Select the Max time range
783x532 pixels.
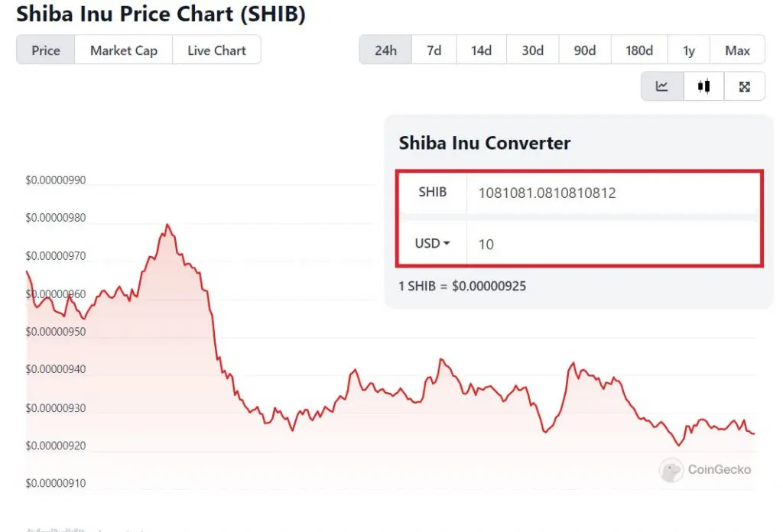[x=737, y=50]
